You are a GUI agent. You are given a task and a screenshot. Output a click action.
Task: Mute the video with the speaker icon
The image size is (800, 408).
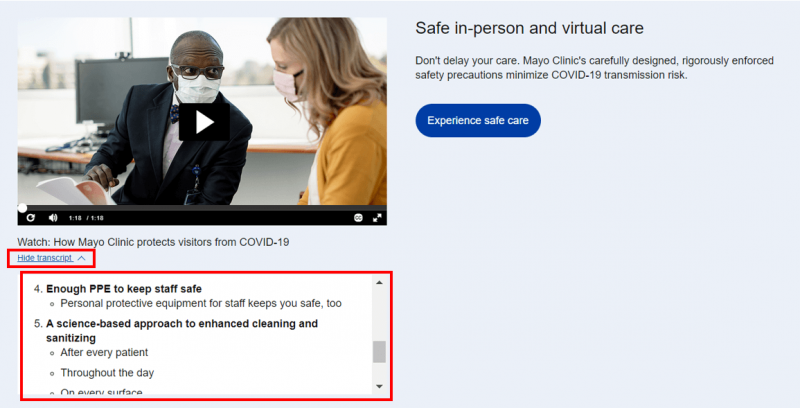pyautogui.click(x=53, y=218)
